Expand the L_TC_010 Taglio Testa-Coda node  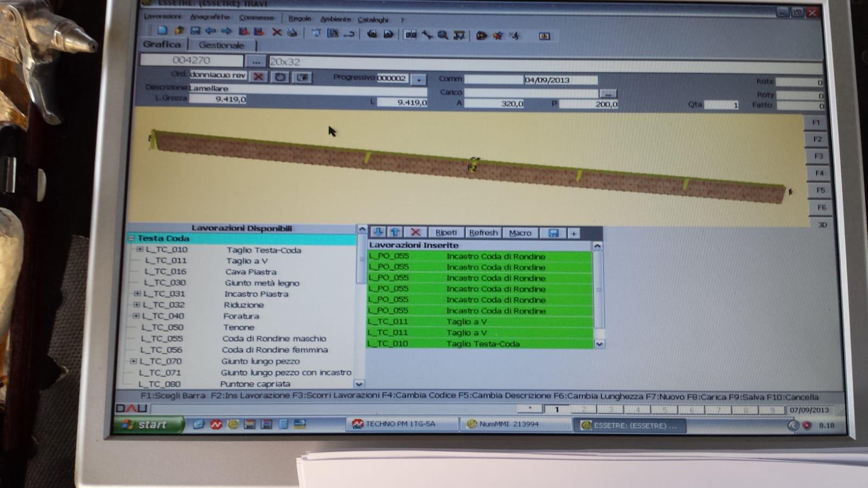pyautogui.click(x=140, y=249)
